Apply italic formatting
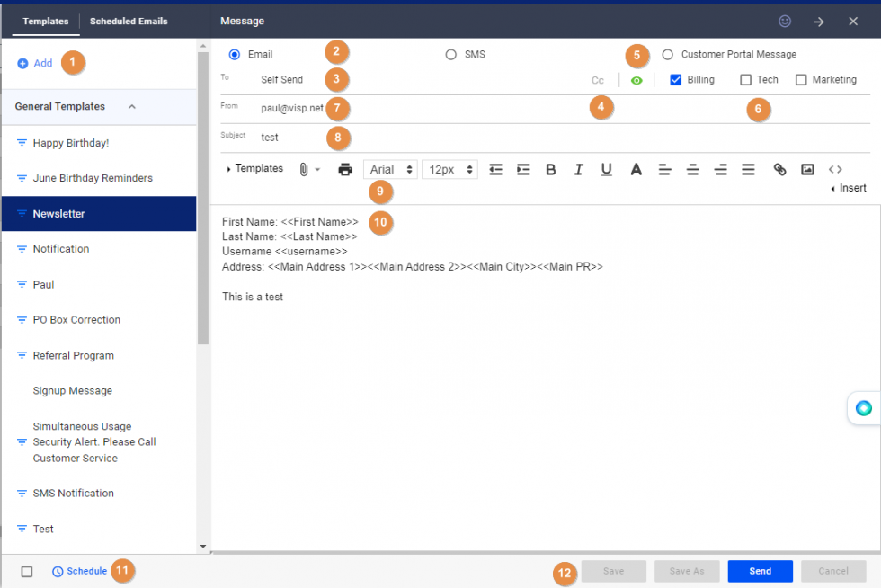 pyautogui.click(x=578, y=169)
